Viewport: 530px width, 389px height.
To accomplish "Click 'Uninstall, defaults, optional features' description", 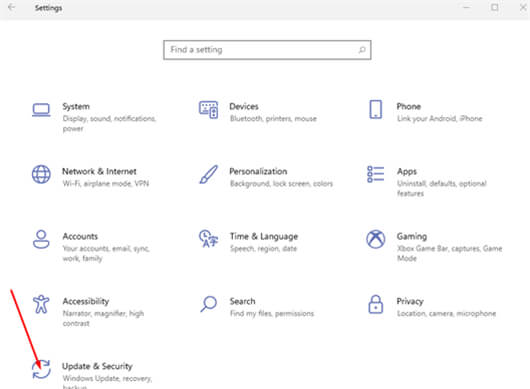I will click(x=442, y=188).
